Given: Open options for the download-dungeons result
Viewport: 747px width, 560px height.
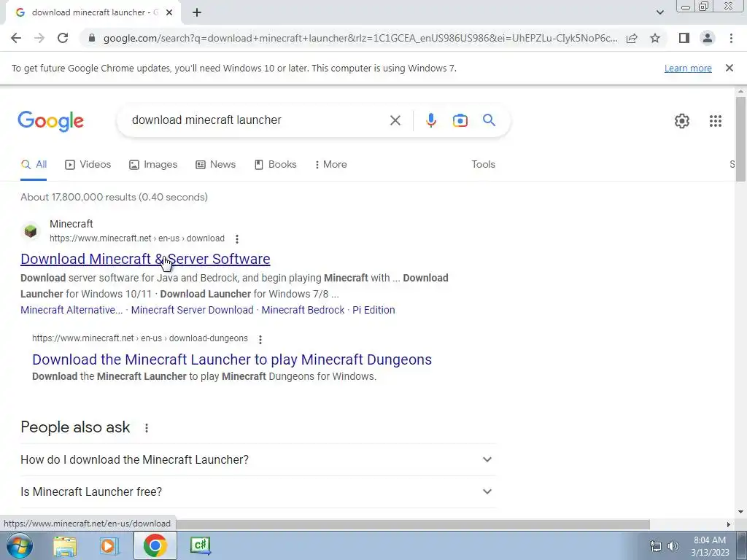Looking at the screenshot, I should [260, 339].
